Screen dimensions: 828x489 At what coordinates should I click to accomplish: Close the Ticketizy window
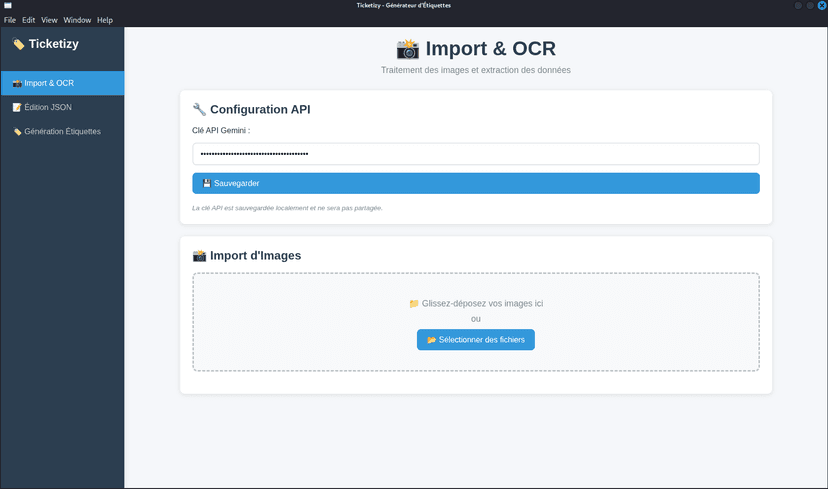point(820,6)
